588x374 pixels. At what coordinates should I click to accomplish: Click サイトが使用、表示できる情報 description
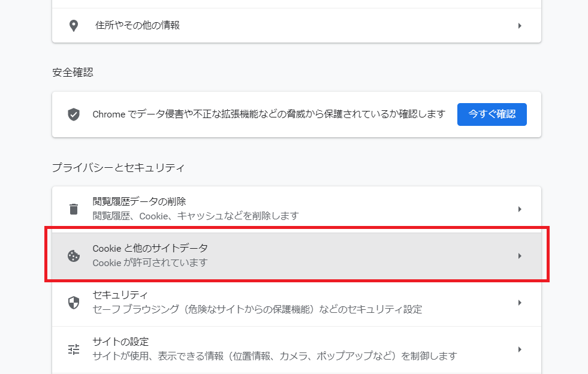[x=275, y=355]
